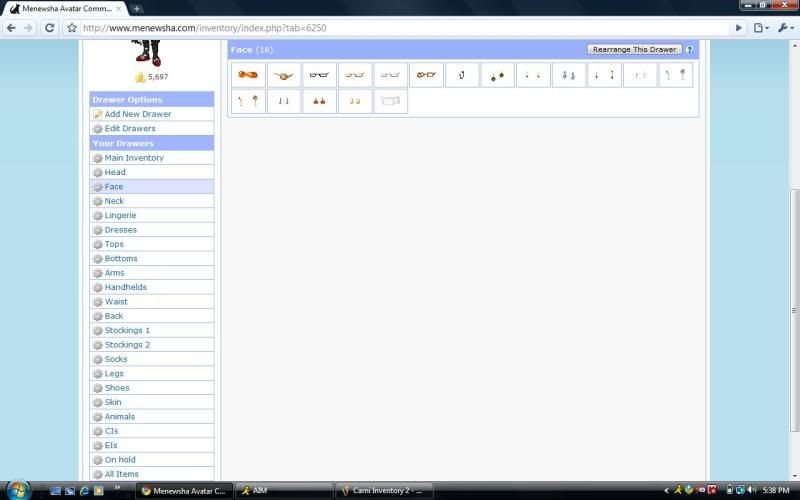Click Internet Explorer quick launch icon
The image size is (800, 500).
pyautogui.click(x=85, y=491)
